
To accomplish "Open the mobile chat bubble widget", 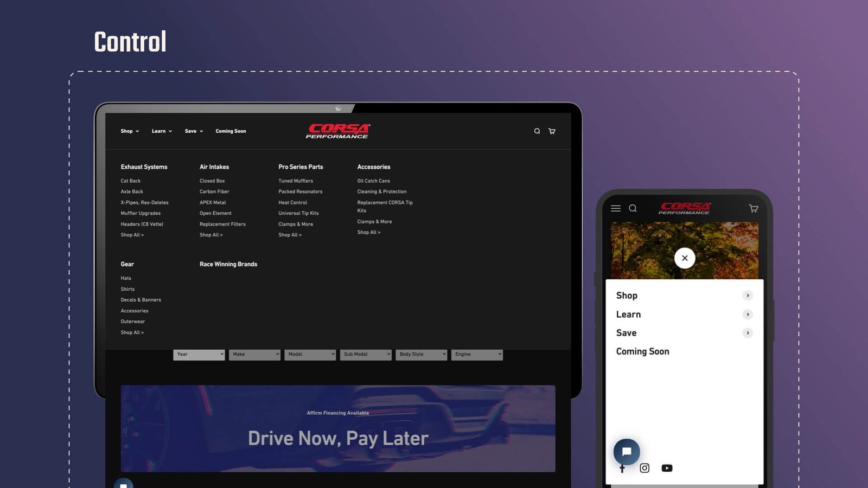I will tap(627, 451).
